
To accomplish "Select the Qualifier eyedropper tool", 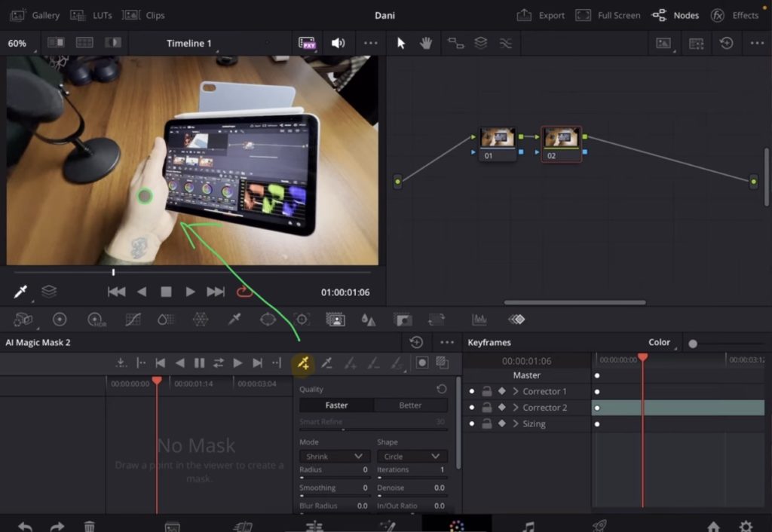I will (234, 320).
